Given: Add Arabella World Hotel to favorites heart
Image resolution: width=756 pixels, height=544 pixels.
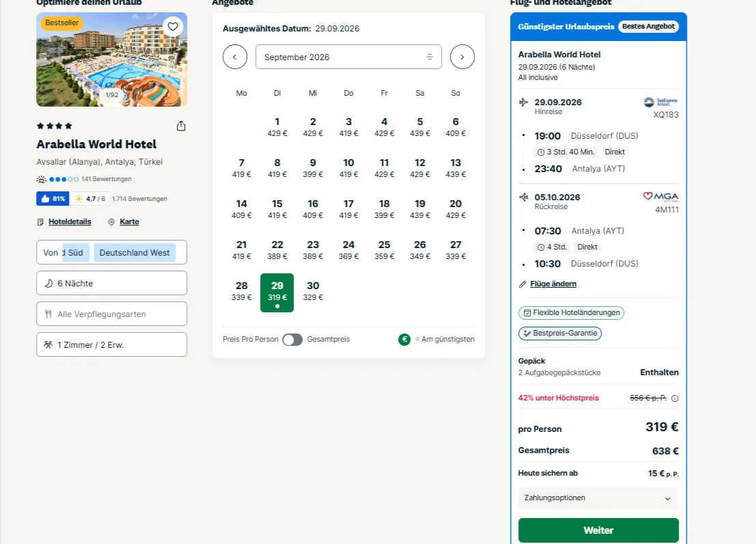Looking at the screenshot, I should [x=173, y=27].
